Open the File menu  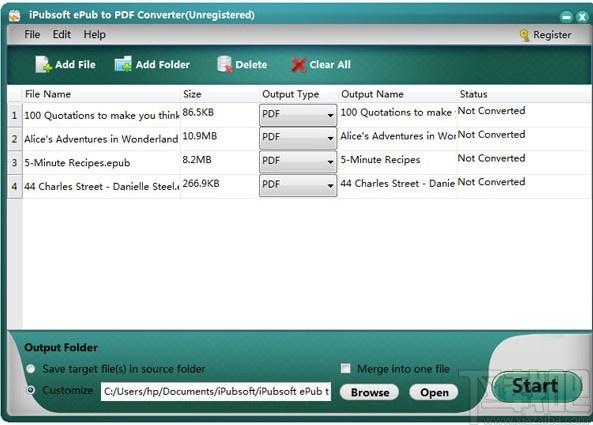click(x=32, y=34)
